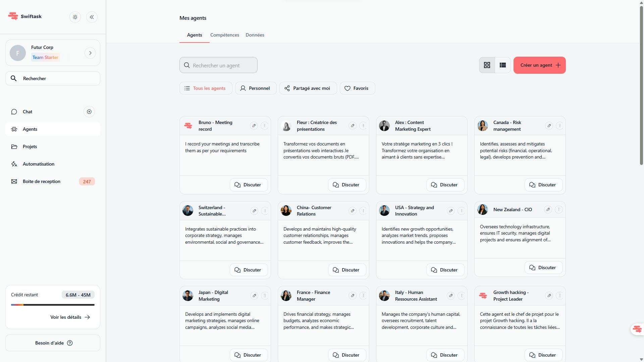Image resolution: width=644 pixels, height=362 pixels.
Task: Start a new chat via the plus icon
Action: 89,111
